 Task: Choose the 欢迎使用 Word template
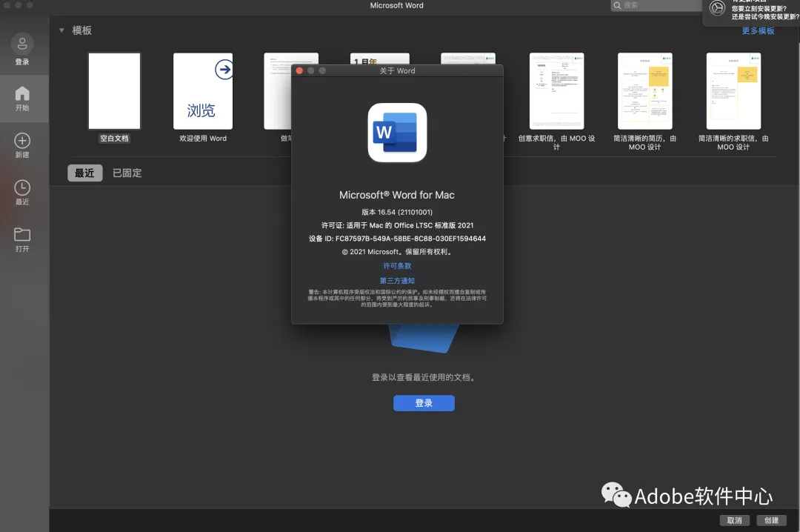click(x=203, y=91)
